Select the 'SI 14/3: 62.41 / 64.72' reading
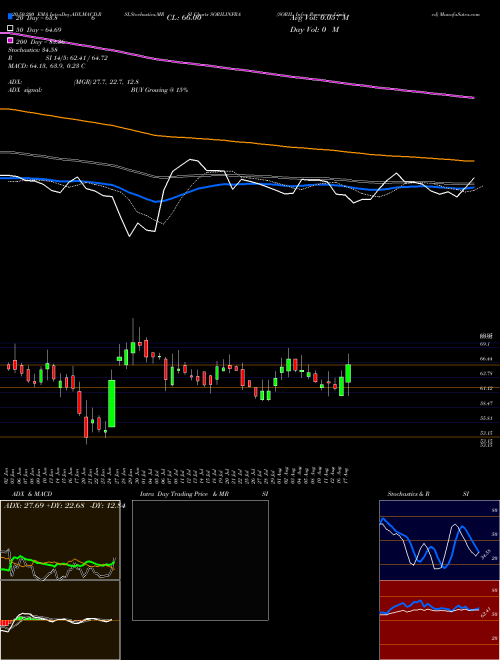The height and width of the screenshot is (660, 500). pyautogui.click(x=77, y=58)
